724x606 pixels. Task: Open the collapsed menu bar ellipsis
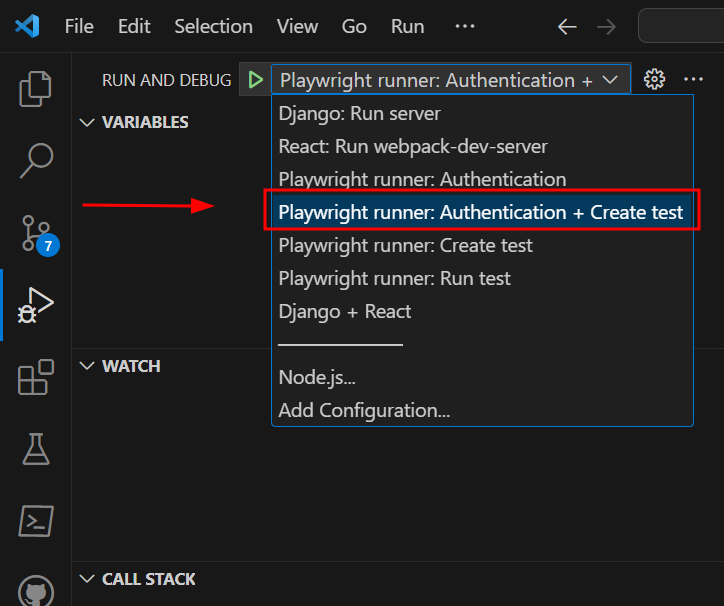[x=465, y=26]
